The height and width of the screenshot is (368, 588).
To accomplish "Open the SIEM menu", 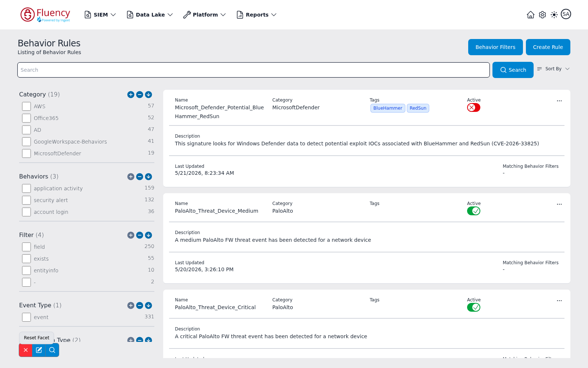I will click(x=100, y=15).
